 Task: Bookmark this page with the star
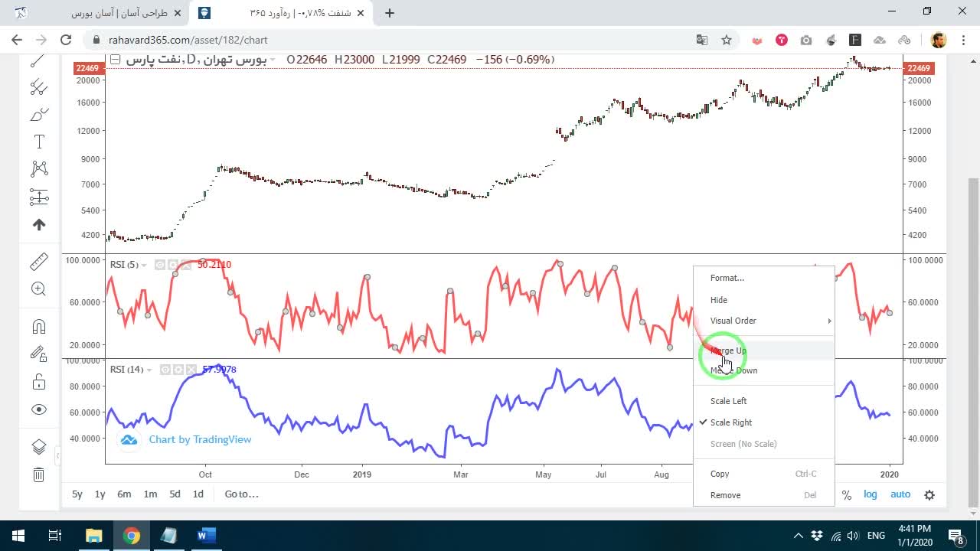[x=727, y=40]
